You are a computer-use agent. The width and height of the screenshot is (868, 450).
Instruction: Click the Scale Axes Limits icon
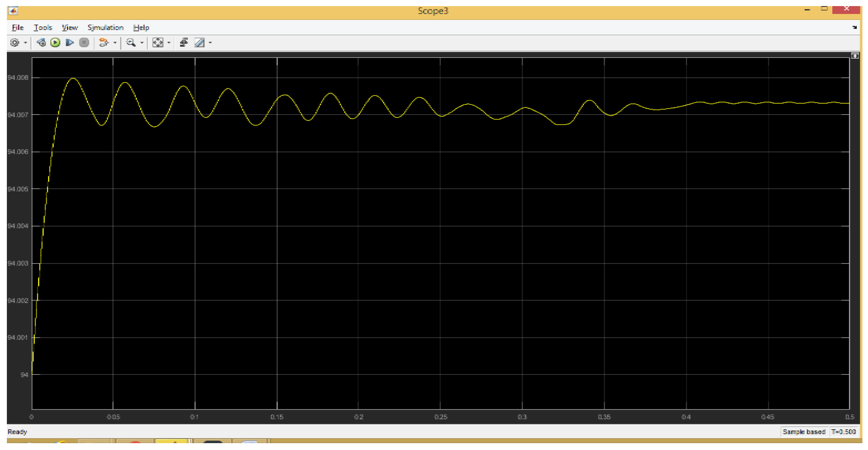click(x=158, y=43)
